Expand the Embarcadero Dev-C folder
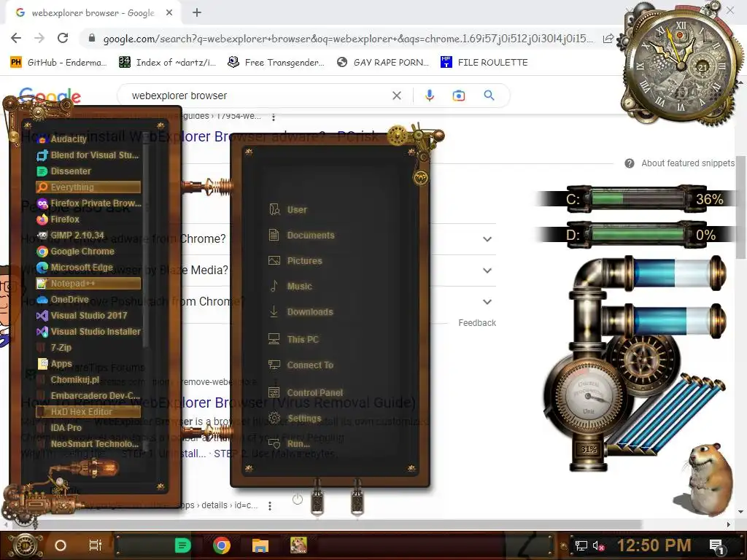747x560 pixels. coord(88,396)
